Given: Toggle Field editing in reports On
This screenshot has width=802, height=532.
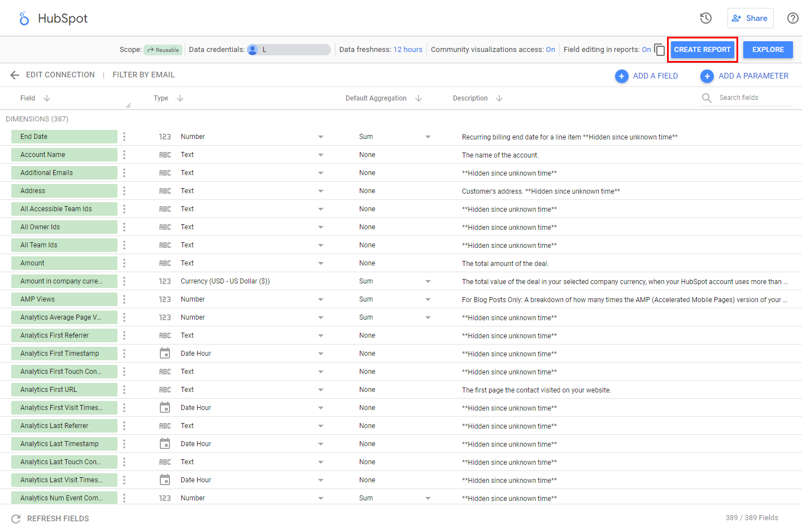Looking at the screenshot, I should 646,50.
